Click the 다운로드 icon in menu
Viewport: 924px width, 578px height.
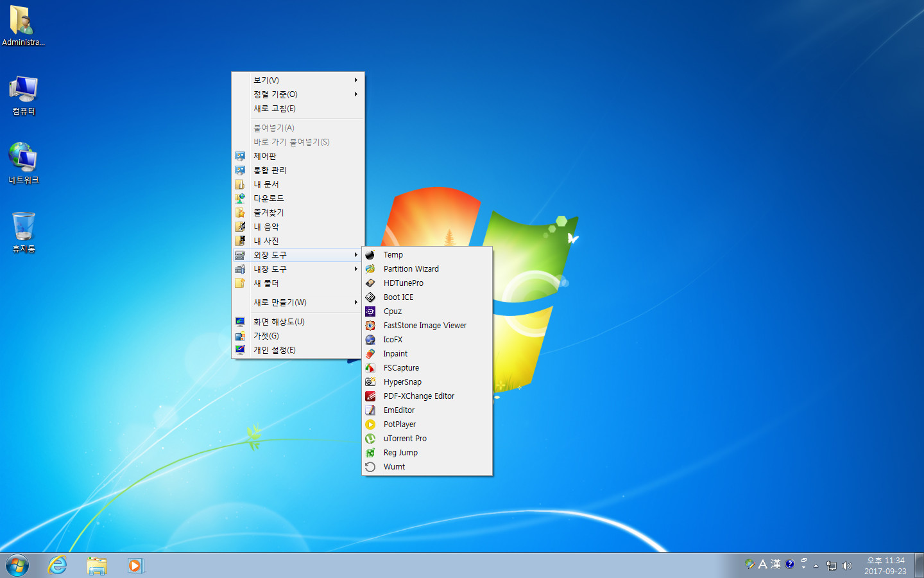pos(240,198)
